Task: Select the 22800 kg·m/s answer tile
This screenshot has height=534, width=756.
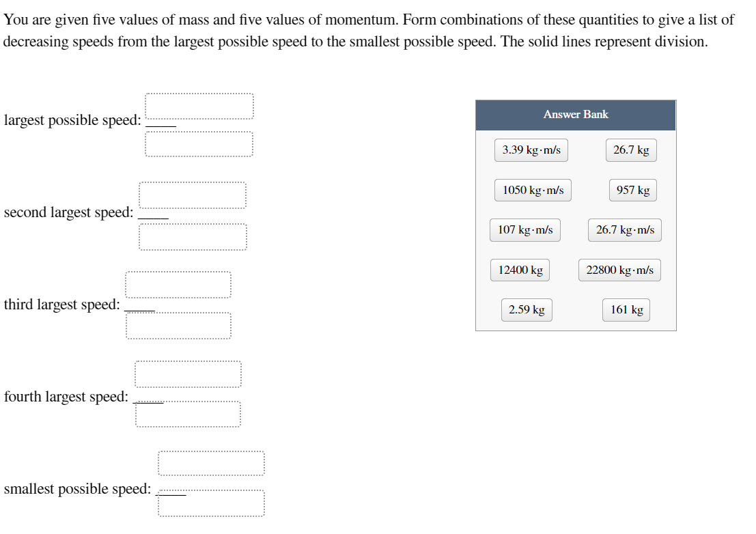Action: (x=619, y=270)
